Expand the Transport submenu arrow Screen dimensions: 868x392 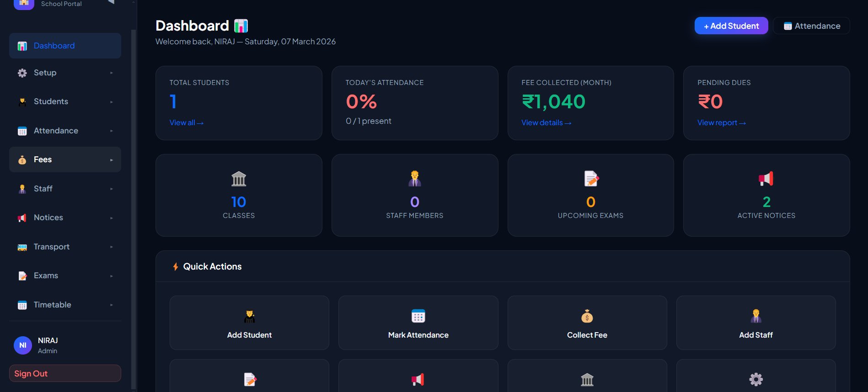point(111,247)
